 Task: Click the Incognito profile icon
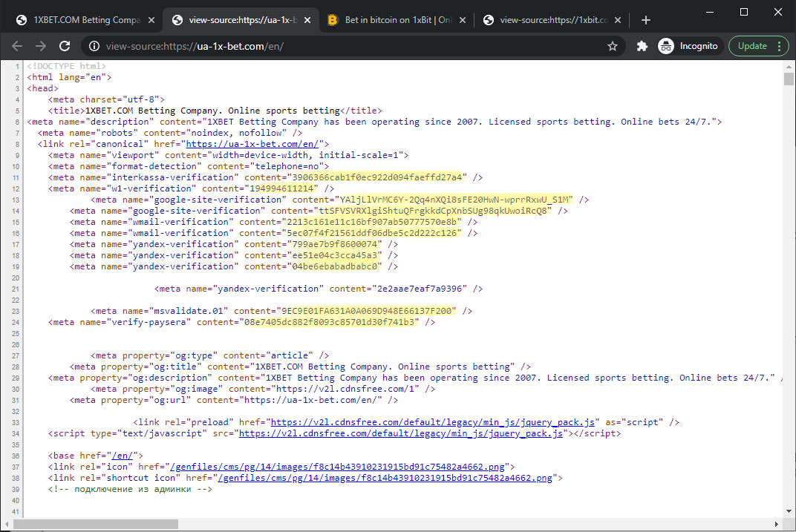(x=666, y=46)
